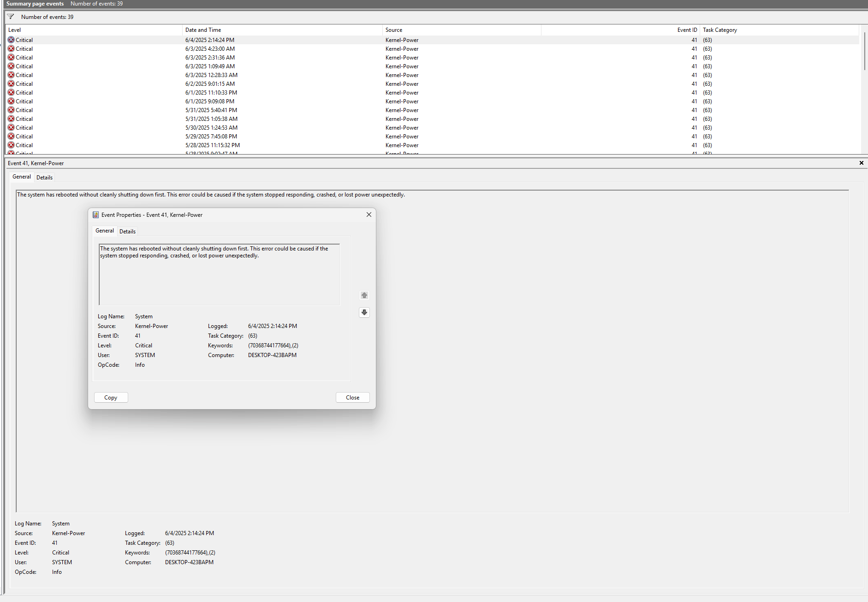Click the Event Properties title bar icon
The image size is (868, 602).
point(95,215)
